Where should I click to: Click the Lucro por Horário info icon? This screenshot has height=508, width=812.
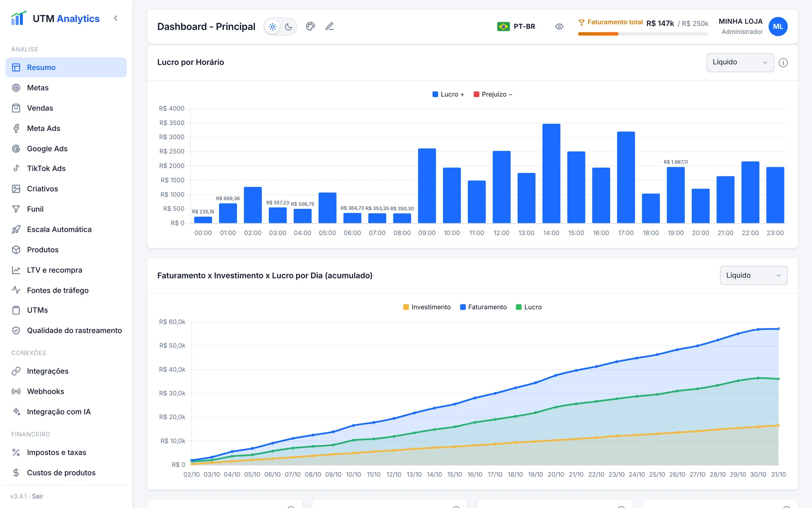784,63
